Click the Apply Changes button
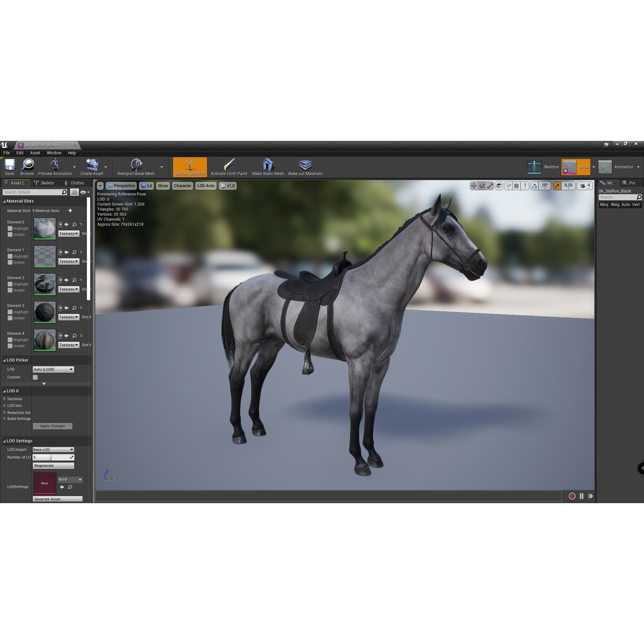 [x=52, y=426]
